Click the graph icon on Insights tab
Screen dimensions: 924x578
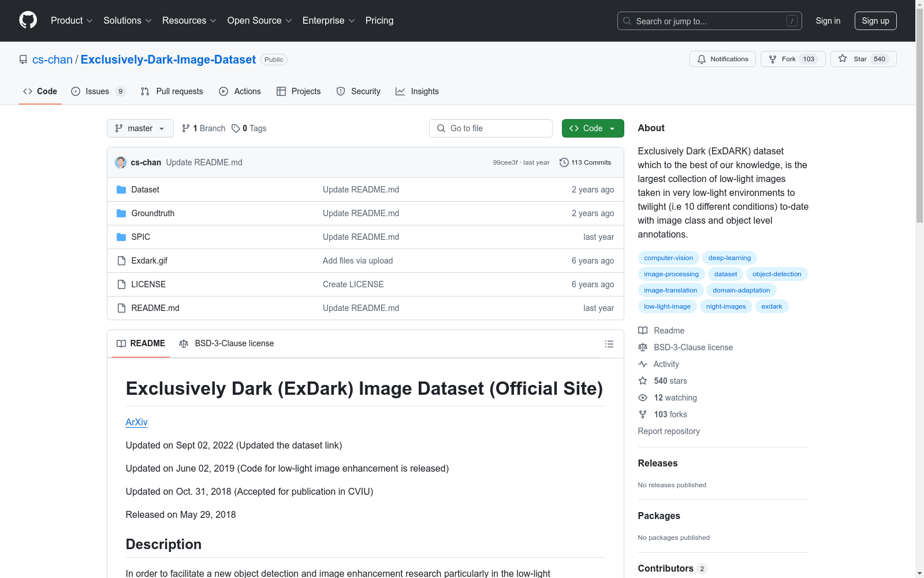[400, 91]
